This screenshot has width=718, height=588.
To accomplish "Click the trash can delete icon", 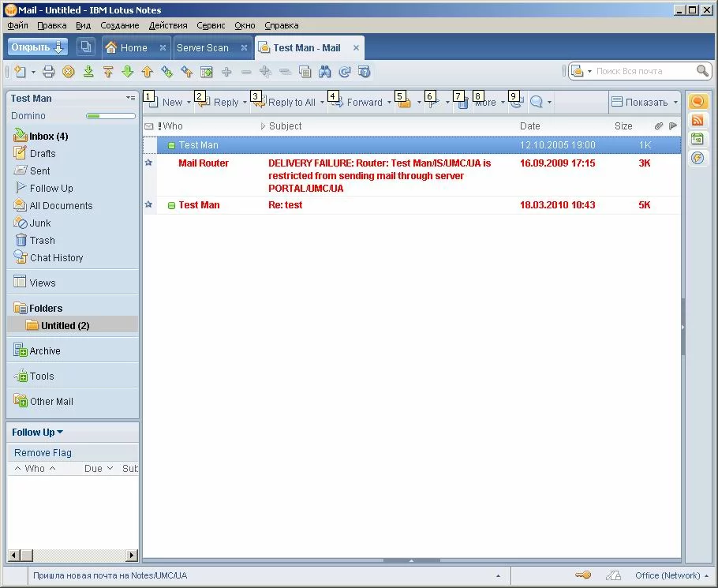I will point(463,103).
